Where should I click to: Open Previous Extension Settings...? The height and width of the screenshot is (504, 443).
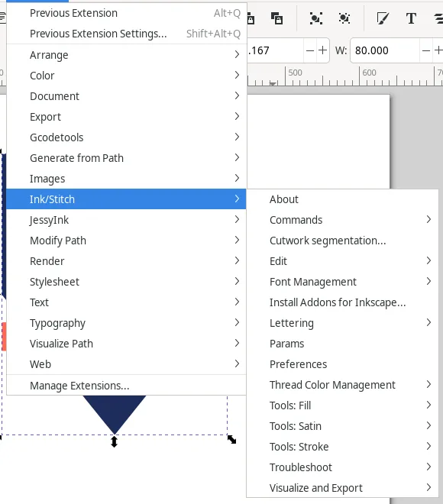click(126, 34)
